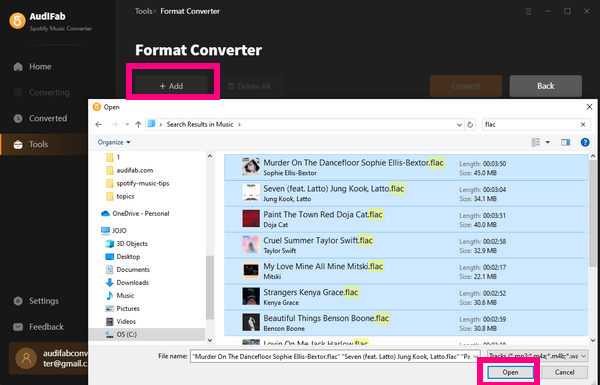This screenshot has width=600, height=385.
Task: Open the Tracks file type dropdown
Action: [538, 356]
